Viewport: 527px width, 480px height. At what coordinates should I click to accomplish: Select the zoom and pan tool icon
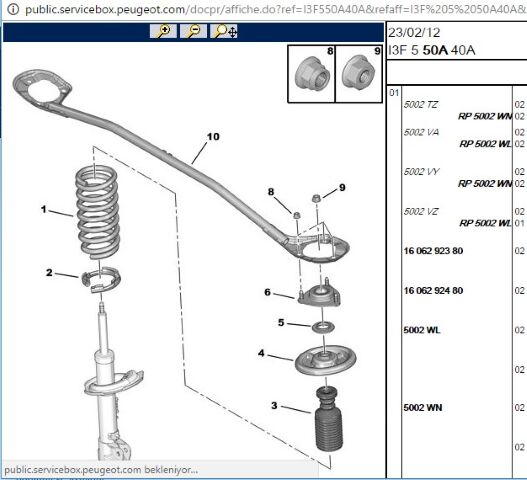click(x=224, y=31)
